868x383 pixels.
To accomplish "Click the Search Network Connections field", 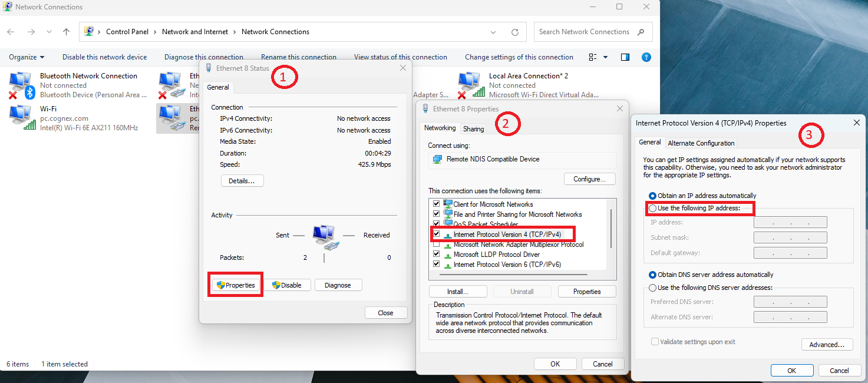I will tap(585, 32).
